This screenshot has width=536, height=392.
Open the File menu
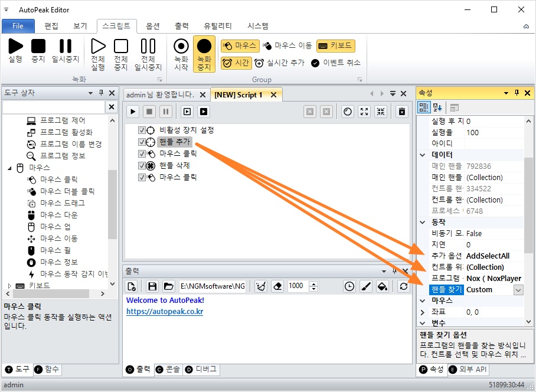(18, 26)
